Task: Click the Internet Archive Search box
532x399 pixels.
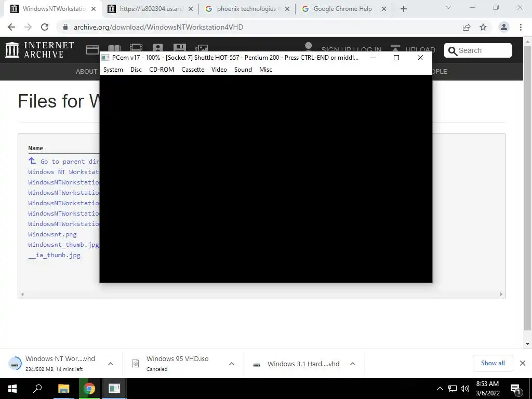Action: point(478,50)
